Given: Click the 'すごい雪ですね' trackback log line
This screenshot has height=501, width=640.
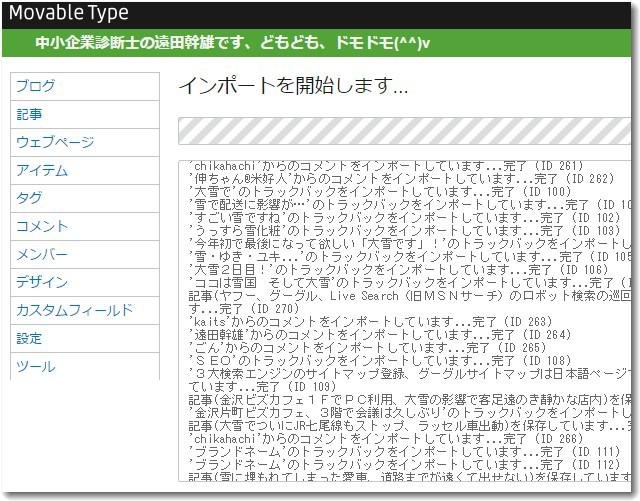Looking at the screenshot, I should pyautogui.click(x=405, y=218).
